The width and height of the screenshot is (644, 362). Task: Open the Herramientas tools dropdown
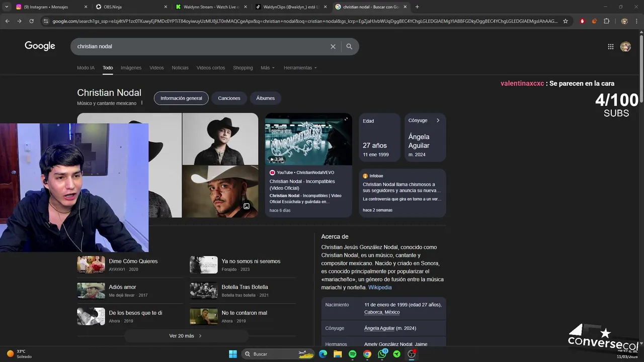coord(300,68)
